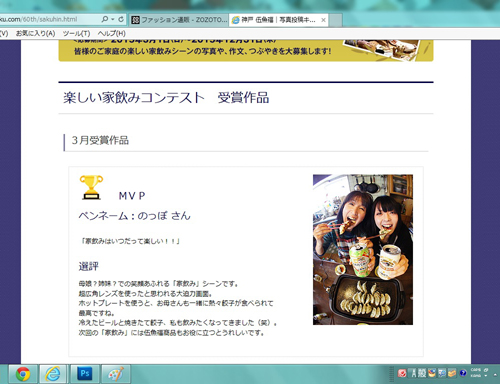Image resolution: width=500 pixels, height=384 pixels.
Task: Open the お気に入り(A) menu
Action: pos(35,33)
